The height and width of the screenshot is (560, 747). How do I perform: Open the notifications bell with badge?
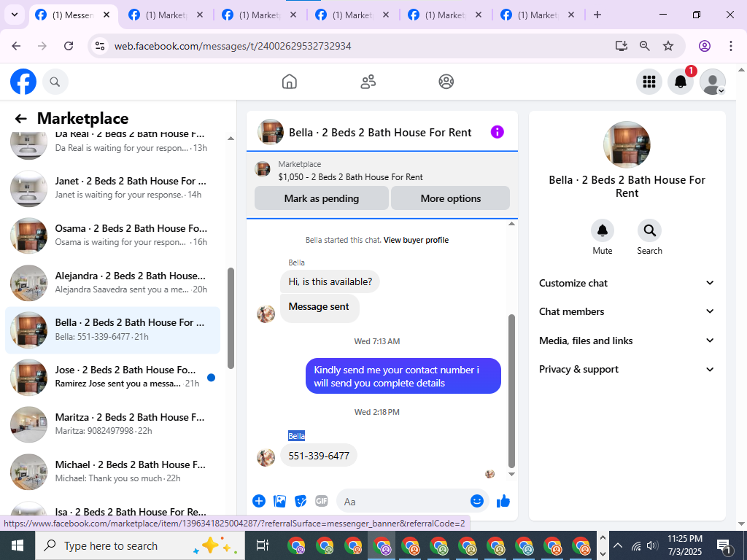(681, 82)
